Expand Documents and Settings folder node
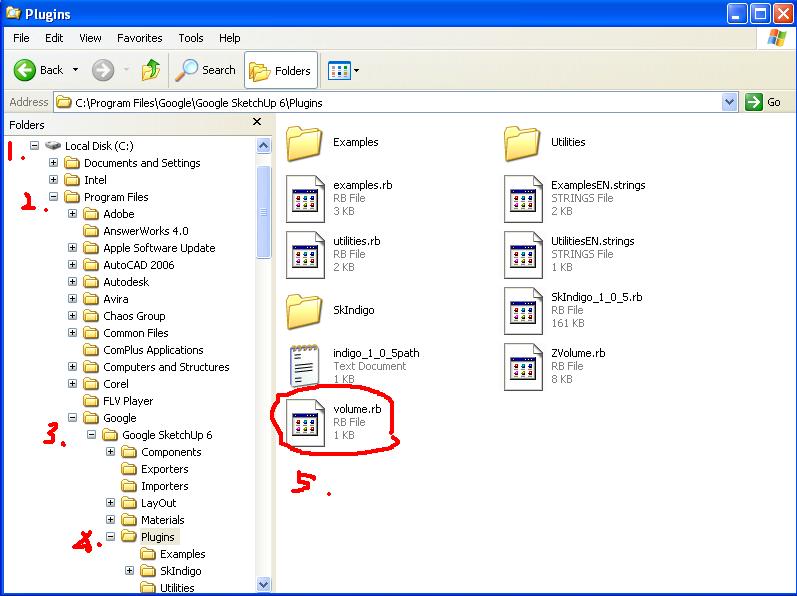The image size is (797, 596). tap(53, 163)
